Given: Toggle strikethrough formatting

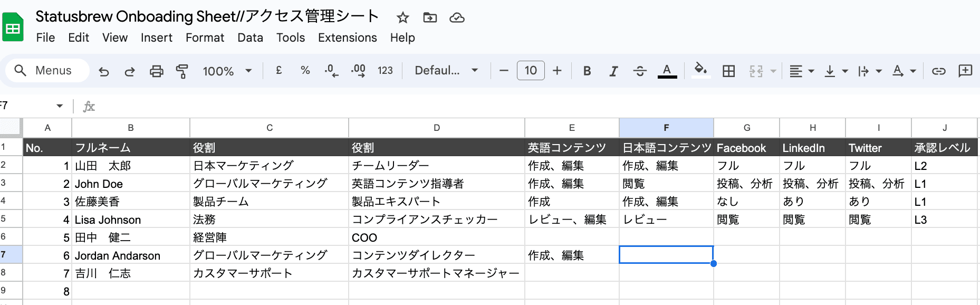Looking at the screenshot, I should [640, 71].
